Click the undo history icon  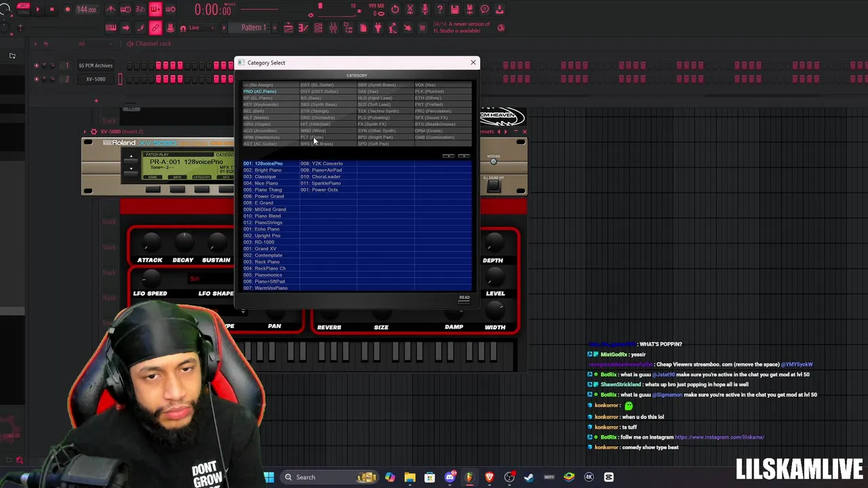pos(395,9)
